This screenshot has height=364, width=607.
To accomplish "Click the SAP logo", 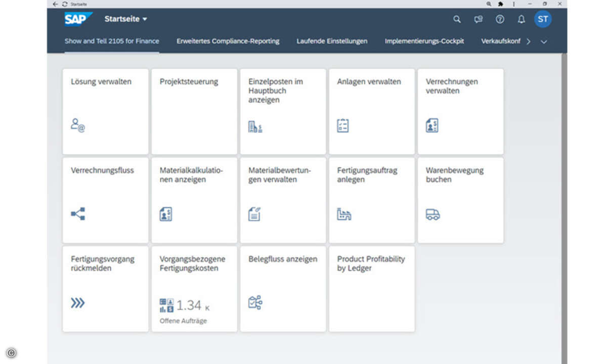I will 78,19.
